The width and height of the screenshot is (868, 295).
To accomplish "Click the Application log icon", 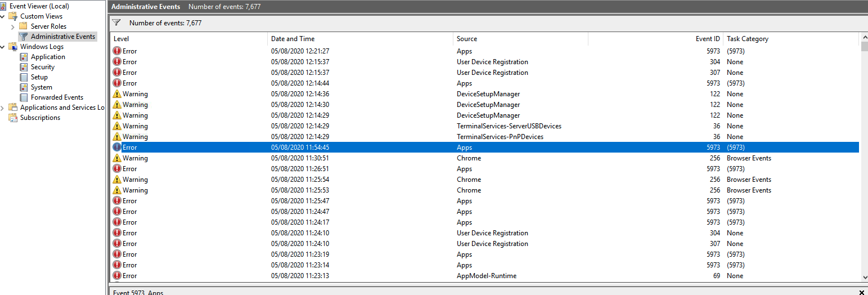I will (24, 57).
